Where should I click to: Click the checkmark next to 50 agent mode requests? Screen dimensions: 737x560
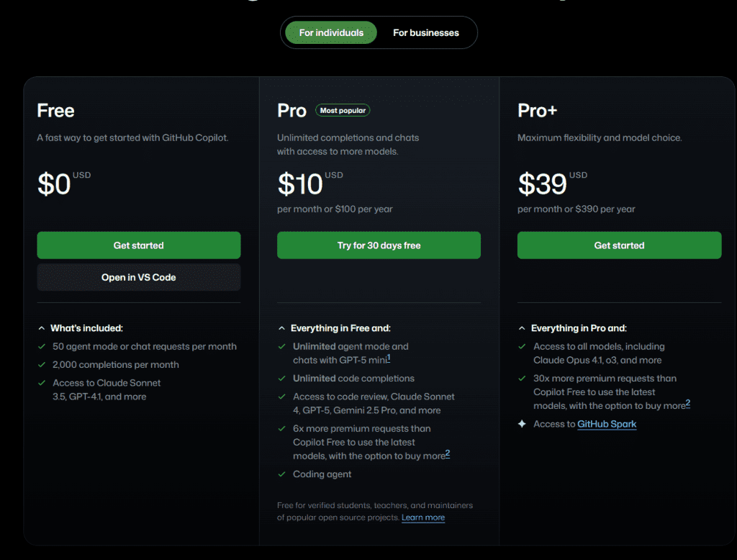click(x=42, y=347)
